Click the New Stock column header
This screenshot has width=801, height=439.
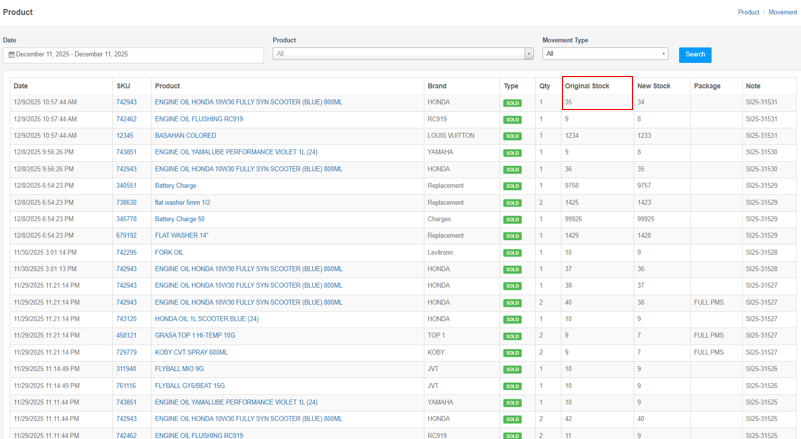click(654, 86)
